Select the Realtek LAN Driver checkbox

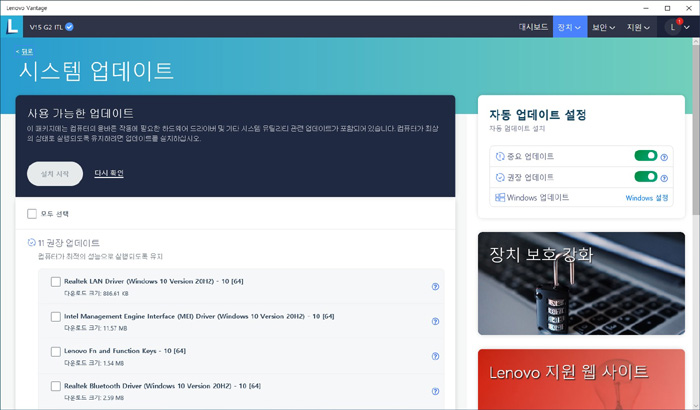(x=56, y=282)
